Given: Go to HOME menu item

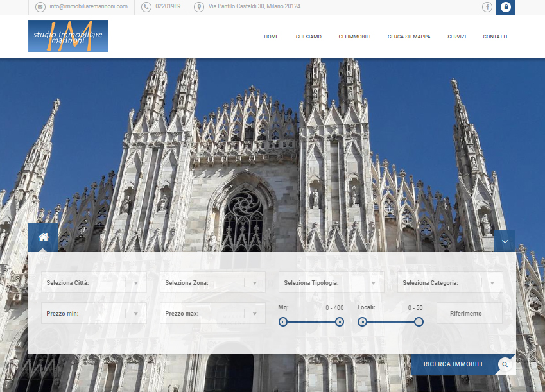Looking at the screenshot, I should point(271,37).
